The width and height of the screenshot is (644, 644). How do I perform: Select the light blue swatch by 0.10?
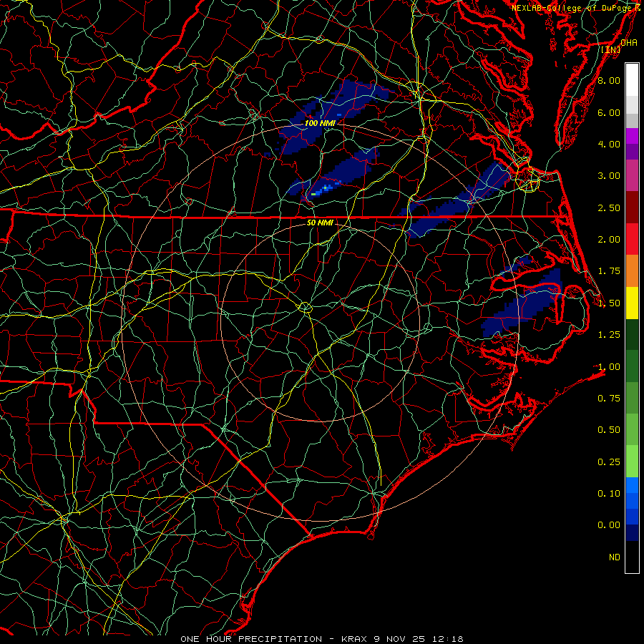pos(632,485)
